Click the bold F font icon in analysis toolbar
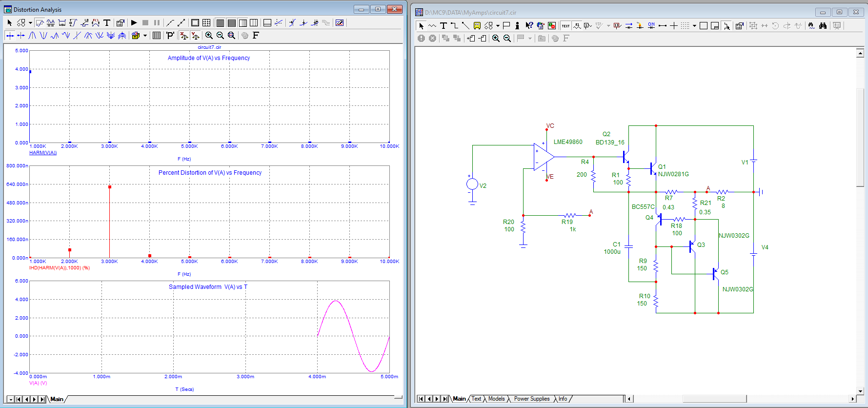This screenshot has height=408, width=868. (256, 36)
